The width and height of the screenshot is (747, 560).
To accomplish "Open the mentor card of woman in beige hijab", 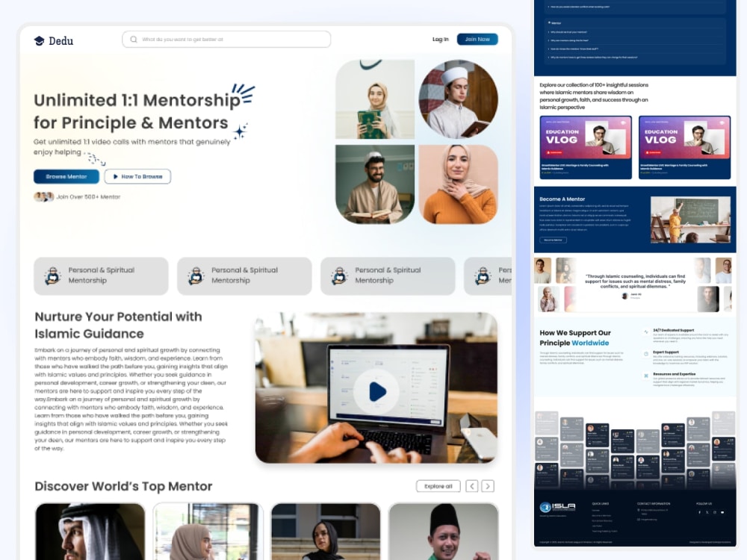I will click(208, 532).
